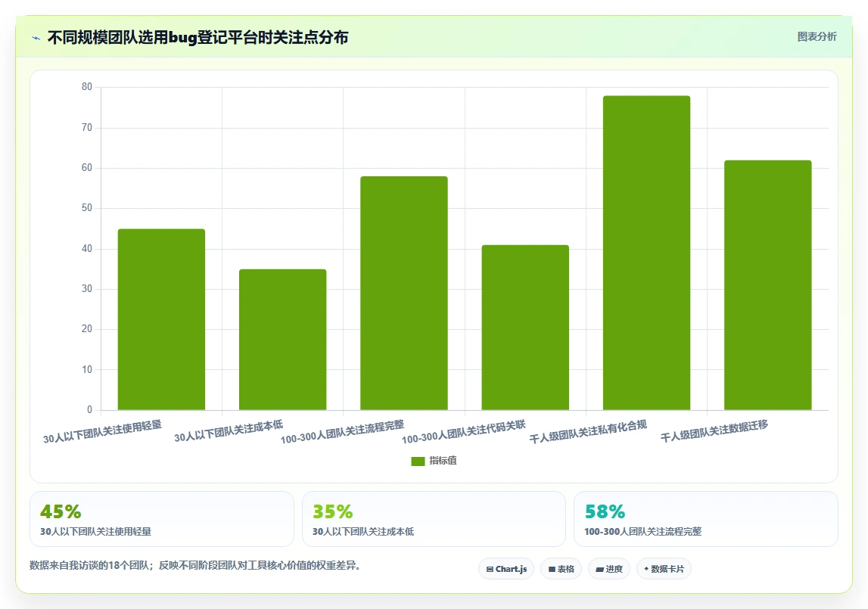Click the y-axis value 50

[x=87, y=208]
